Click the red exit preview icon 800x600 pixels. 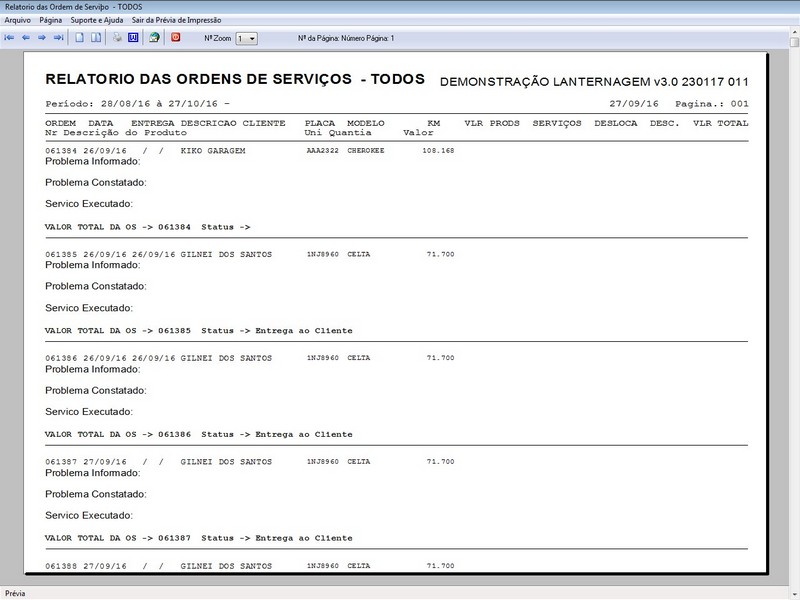176,38
